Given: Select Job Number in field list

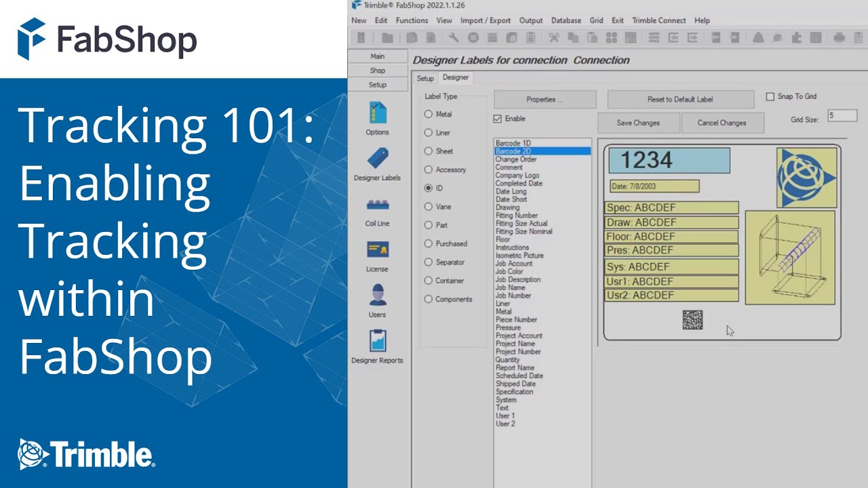Looking at the screenshot, I should (x=513, y=296).
